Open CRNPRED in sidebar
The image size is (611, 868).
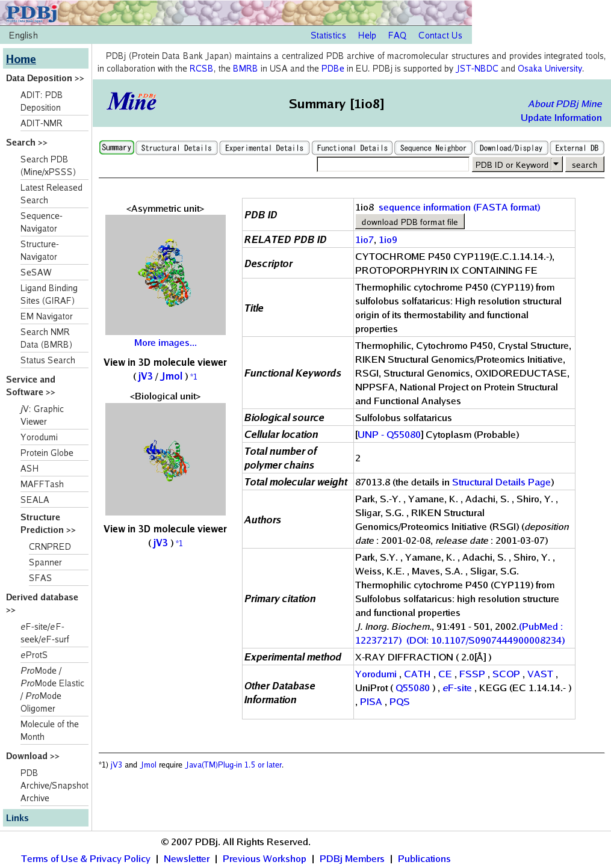[50, 547]
